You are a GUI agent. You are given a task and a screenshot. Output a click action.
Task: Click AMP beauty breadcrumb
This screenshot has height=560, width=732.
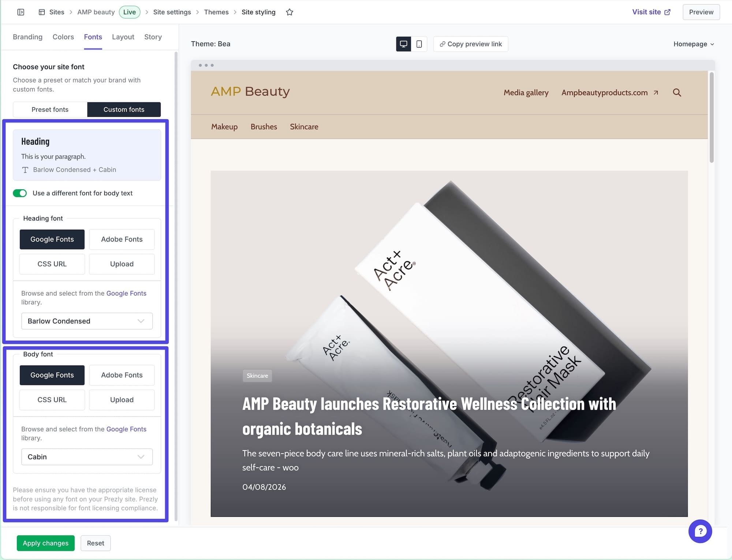pyautogui.click(x=96, y=12)
